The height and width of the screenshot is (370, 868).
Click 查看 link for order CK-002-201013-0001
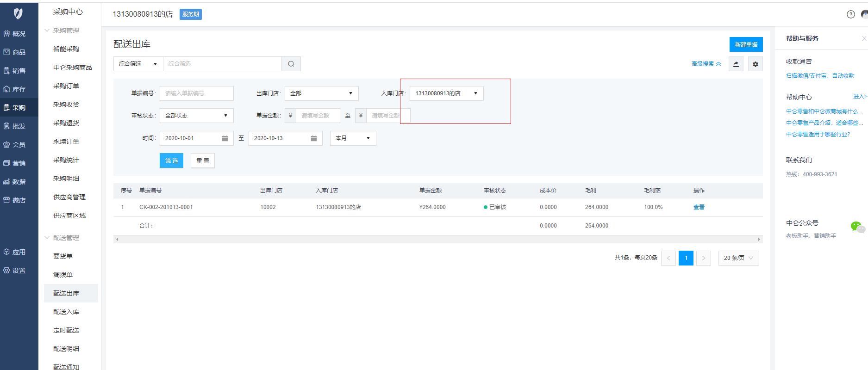pos(699,207)
